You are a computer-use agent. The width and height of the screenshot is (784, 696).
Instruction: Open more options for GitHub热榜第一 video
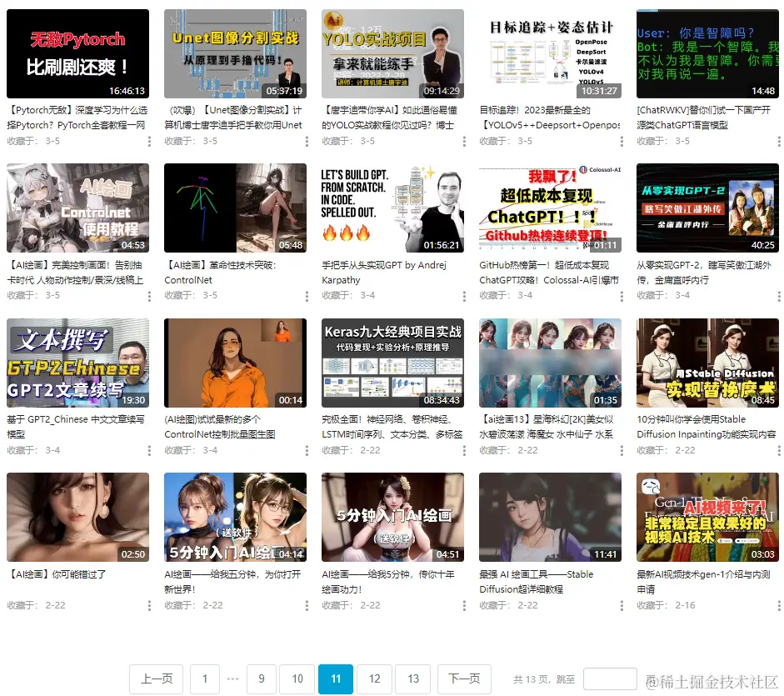(x=622, y=296)
